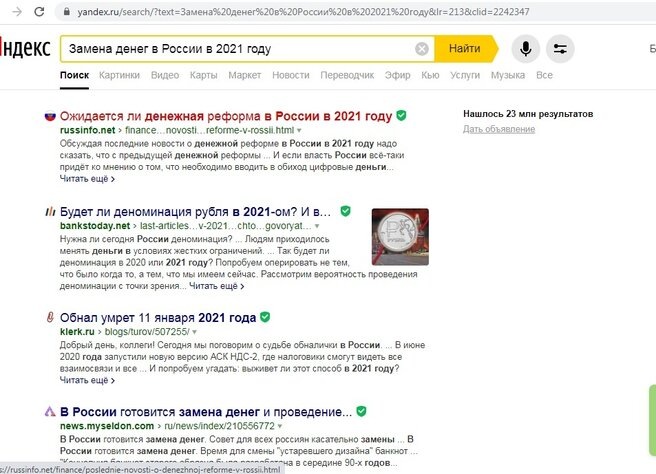Image resolution: width=656 pixels, height=474 pixels.
Task: Click green shield next to myseldon result
Action: click(361, 411)
